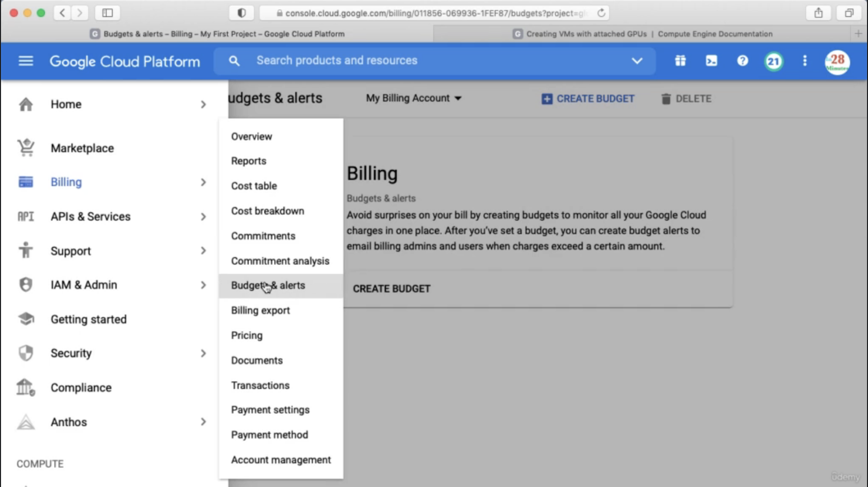The image size is (868, 487).
Task: Click the browser URL address bar
Action: [x=435, y=13]
